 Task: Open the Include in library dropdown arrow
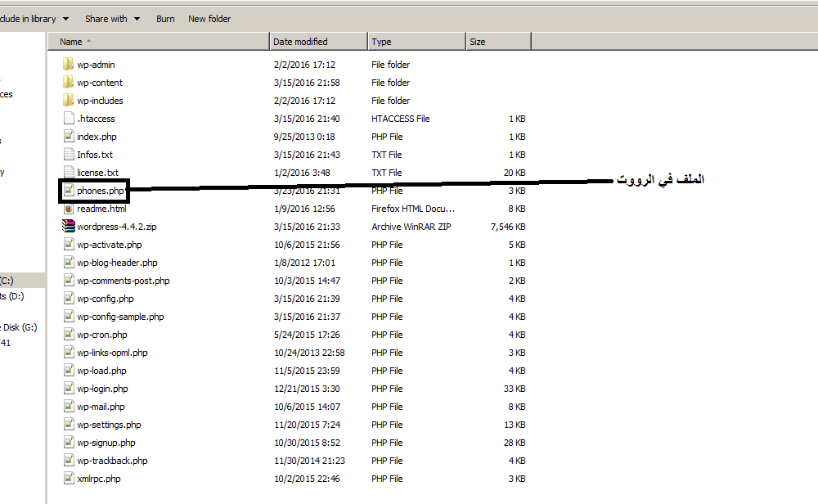coord(65,19)
